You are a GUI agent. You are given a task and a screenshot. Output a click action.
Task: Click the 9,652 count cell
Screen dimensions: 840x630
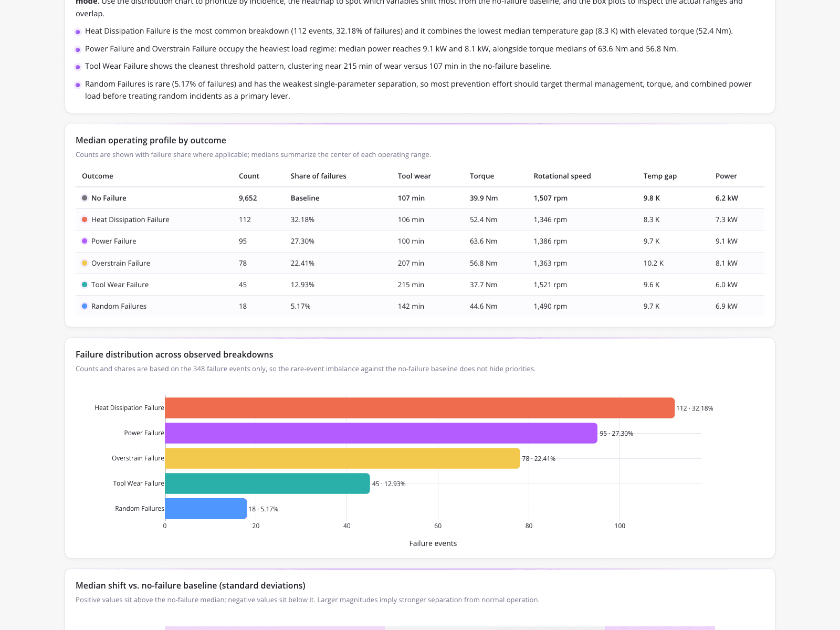tap(248, 198)
